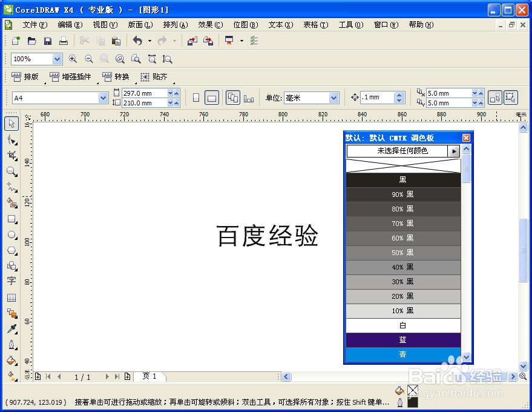Click the Zoom In magnifier
Image resolution: width=532 pixels, height=412 pixels.
tap(73, 59)
